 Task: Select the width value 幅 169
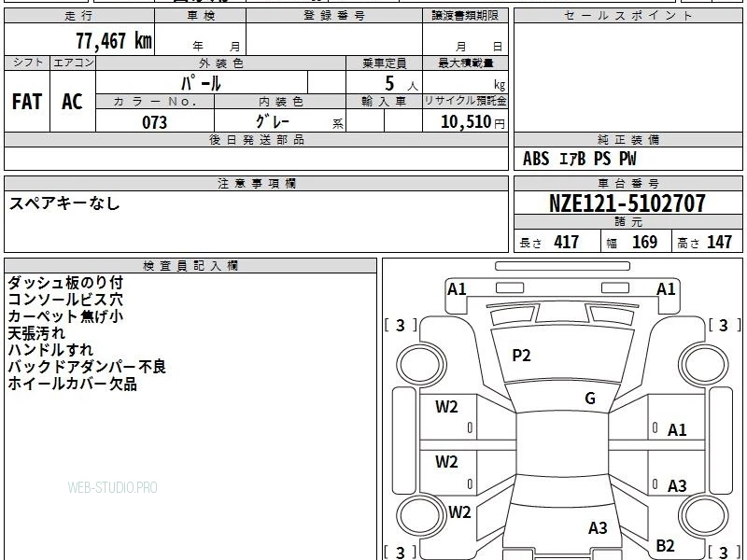pyautogui.click(x=632, y=243)
